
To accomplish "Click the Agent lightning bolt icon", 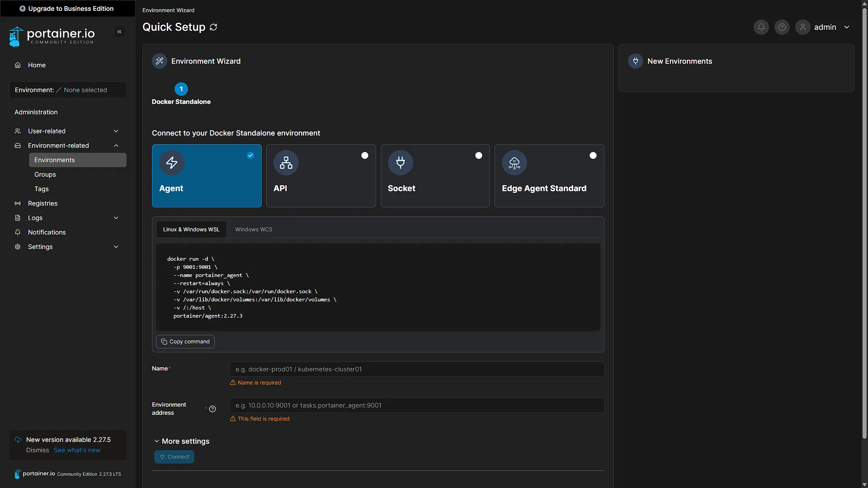I will point(172,163).
